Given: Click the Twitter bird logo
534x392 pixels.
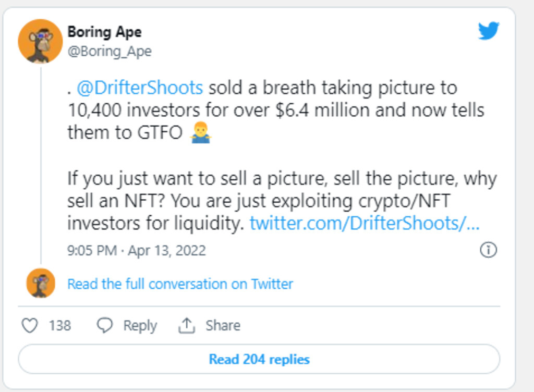Looking at the screenshot, I should tap(489, 31).
